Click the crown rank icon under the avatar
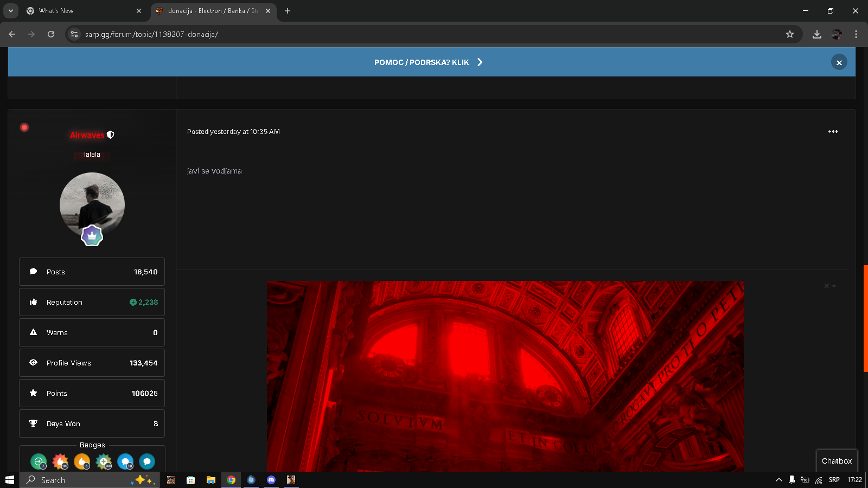The image size is (868, 488). 92,236
